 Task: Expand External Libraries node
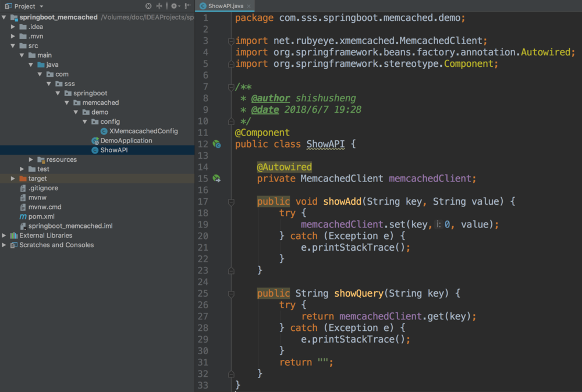(x=5, y=236)
